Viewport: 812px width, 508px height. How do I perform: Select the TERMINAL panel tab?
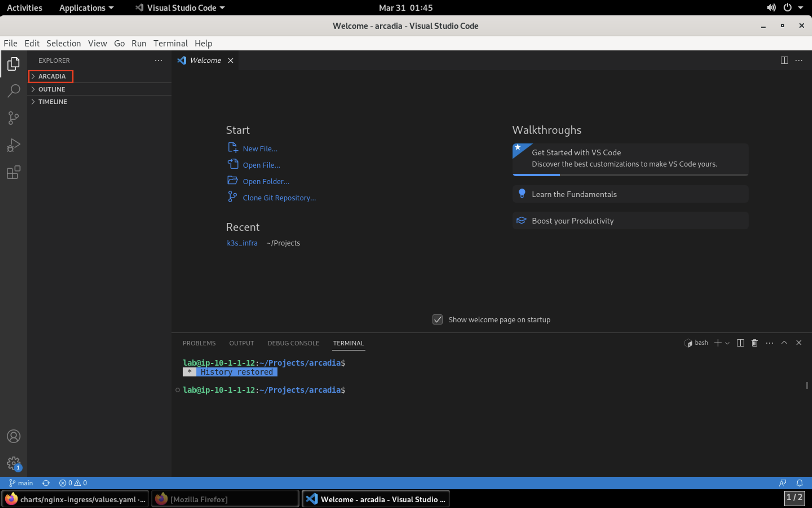pyautogui.click(x=348, y=343)
